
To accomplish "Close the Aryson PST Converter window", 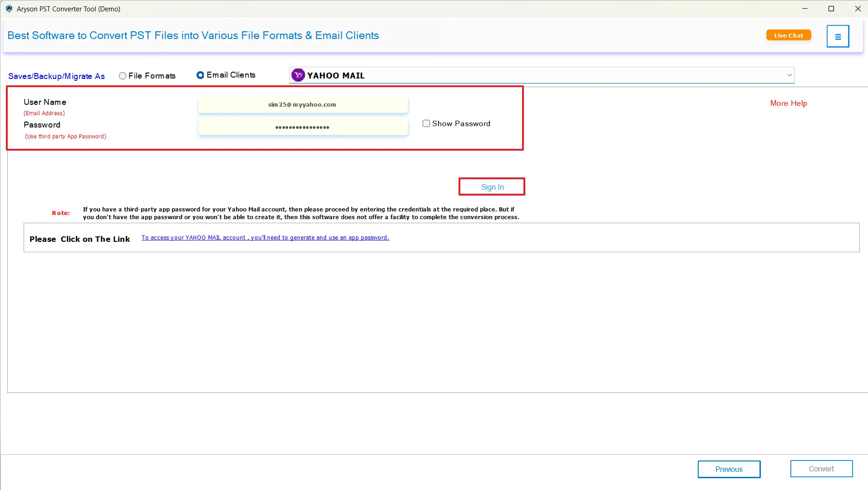I will coord(858,9).
